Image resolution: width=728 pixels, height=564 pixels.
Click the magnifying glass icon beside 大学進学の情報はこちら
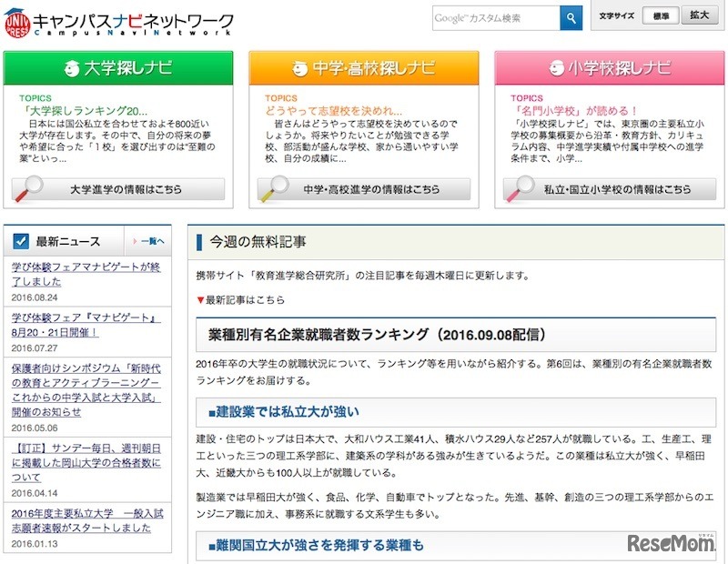tap(34, 188)
